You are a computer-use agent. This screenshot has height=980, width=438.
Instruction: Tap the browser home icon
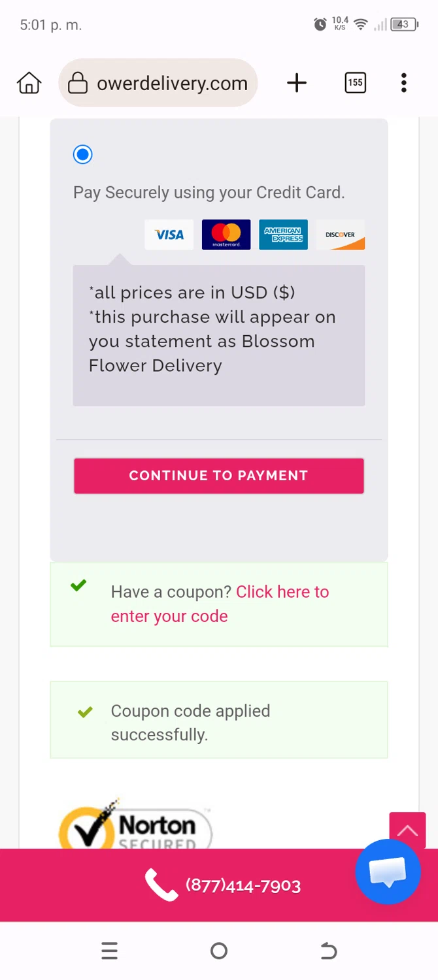coord(29,83)
